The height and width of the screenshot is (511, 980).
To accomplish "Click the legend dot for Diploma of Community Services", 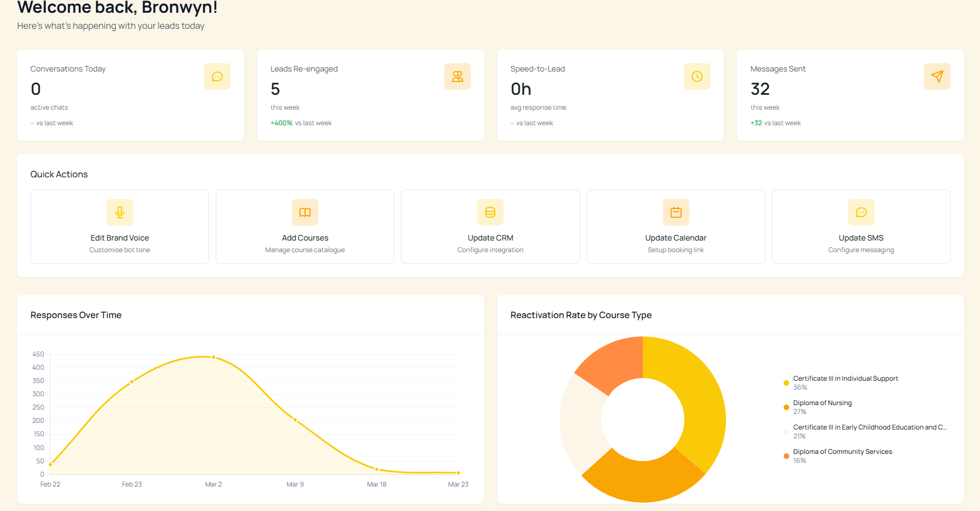I will coord(786,456).
